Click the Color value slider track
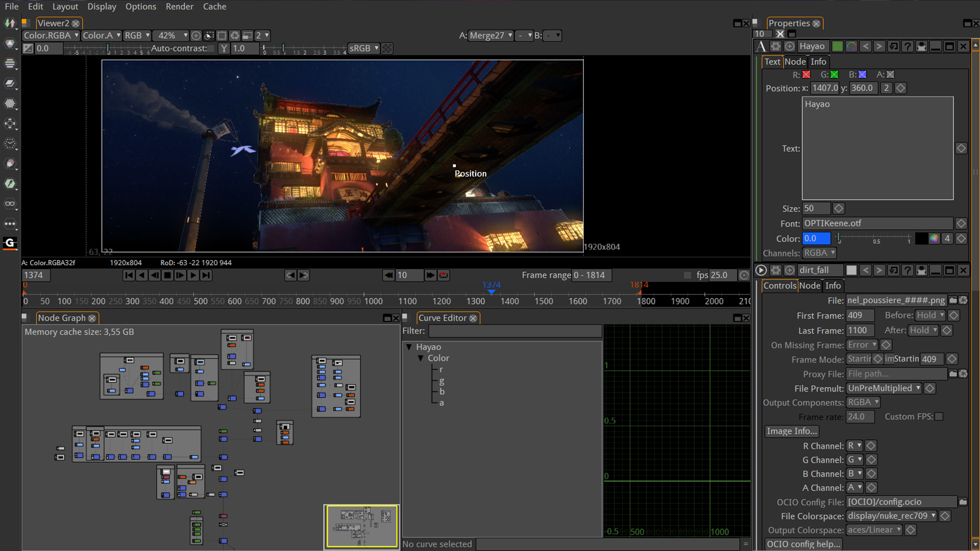The image size is (980, 551). pyautogui.click(x=874, y=238)
